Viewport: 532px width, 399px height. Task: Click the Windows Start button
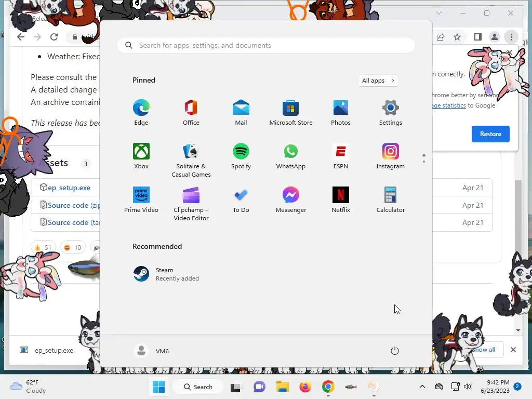[x=158, y=387]
